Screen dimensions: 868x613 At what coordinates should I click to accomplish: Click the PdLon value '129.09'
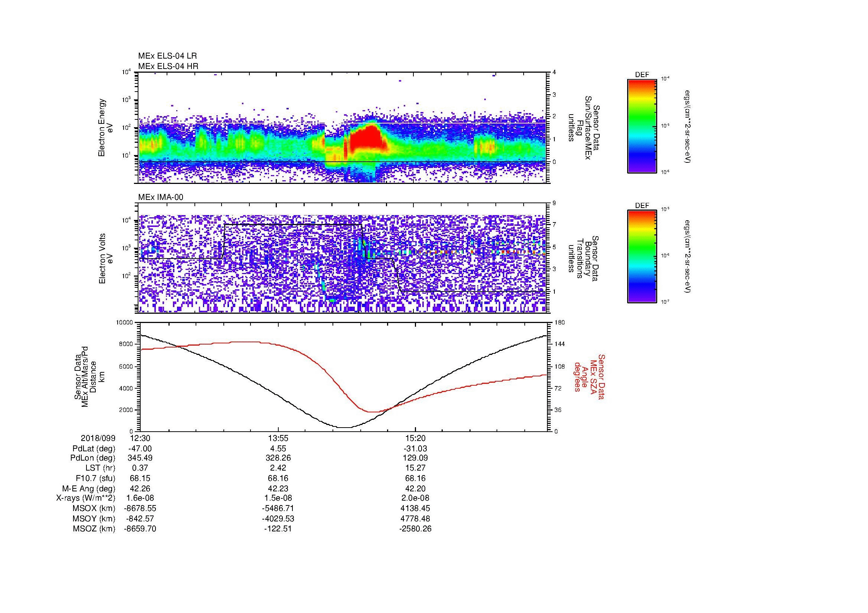tap(415, 458)
